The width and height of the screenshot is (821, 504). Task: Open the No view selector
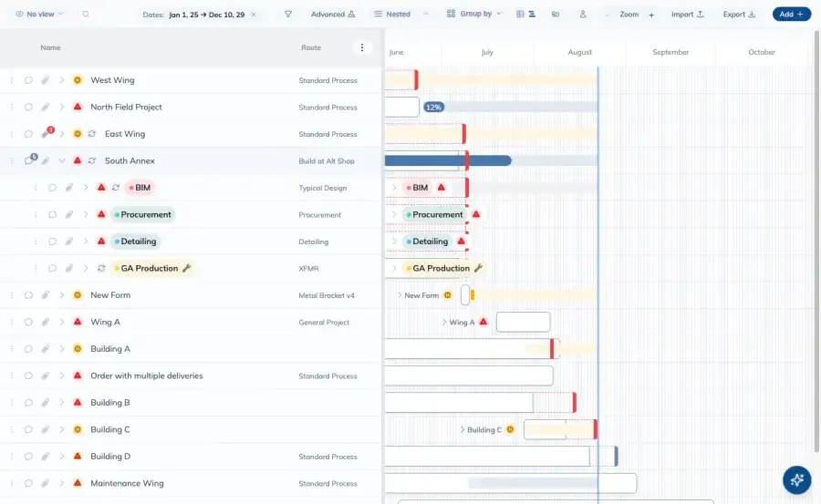[40, 15]
